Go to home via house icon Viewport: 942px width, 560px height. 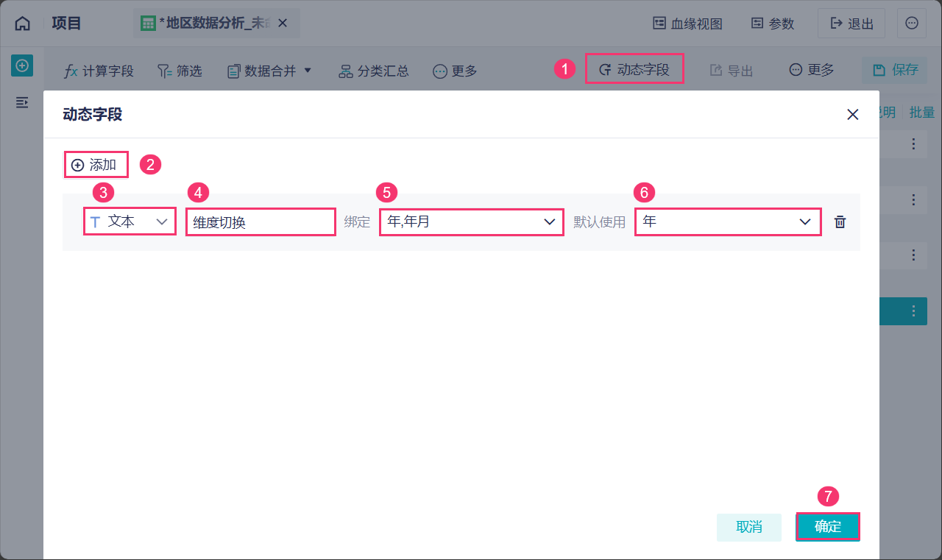(x=23, y=24)
